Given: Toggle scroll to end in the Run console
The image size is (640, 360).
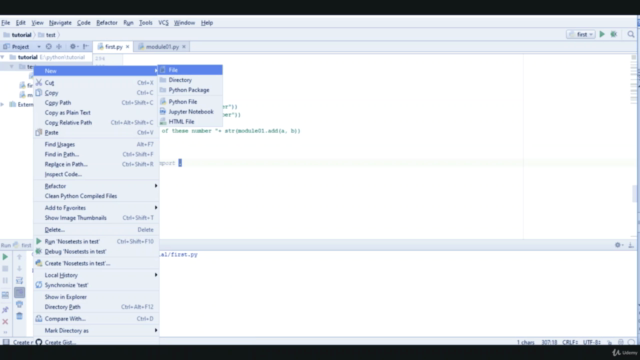Looking at the screenshot, I should (19, 292).
